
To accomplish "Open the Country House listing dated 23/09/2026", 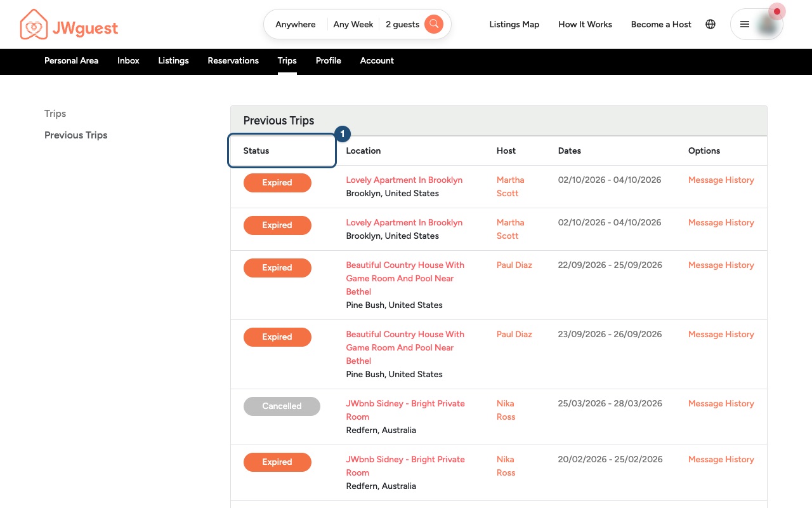I will click(x=405, y=347).
